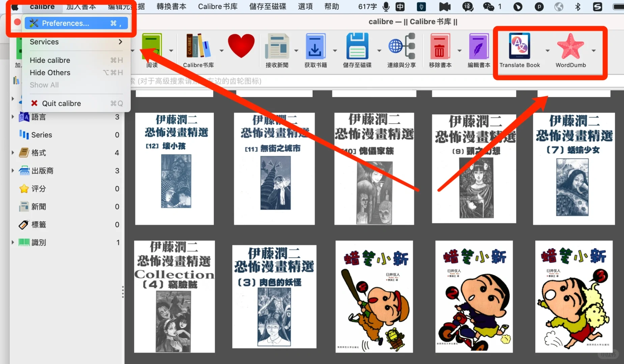This screenshot has height=364, width=624.
Task: Open WeChat icon in the menu bar
Action: (488, 6)
